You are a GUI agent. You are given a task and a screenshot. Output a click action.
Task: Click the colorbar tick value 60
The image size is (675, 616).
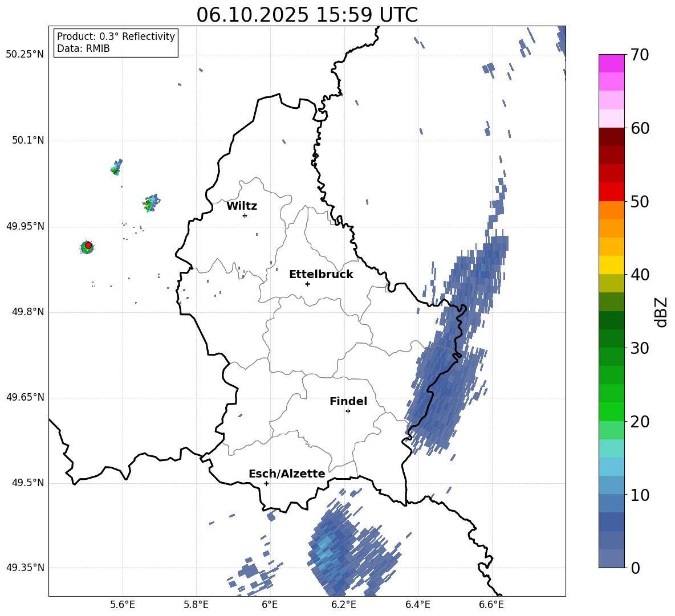coord(640,128)
